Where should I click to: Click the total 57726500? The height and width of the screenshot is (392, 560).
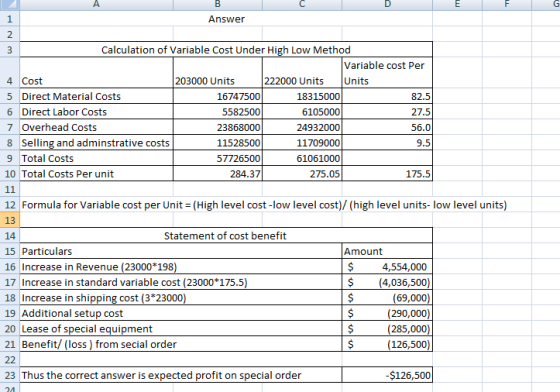coord(218,158)
